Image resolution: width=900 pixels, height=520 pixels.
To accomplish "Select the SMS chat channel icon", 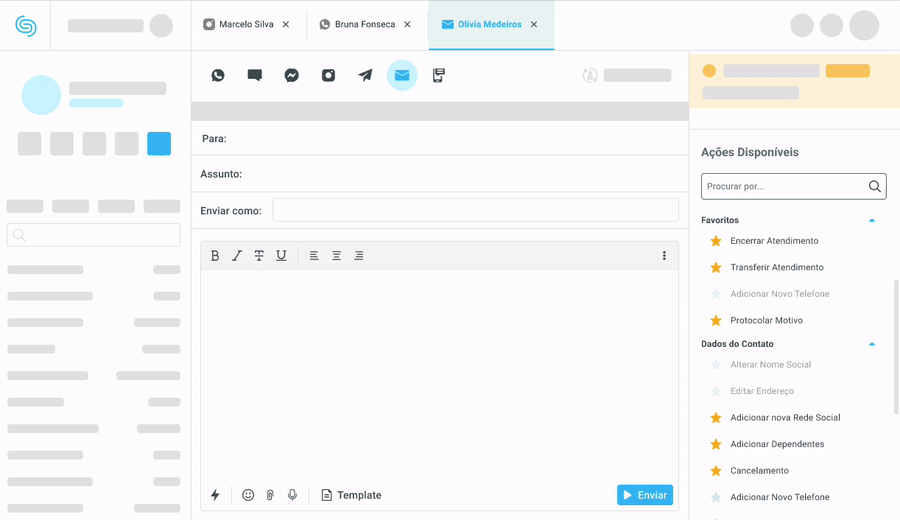I will [x=255, y=75].
